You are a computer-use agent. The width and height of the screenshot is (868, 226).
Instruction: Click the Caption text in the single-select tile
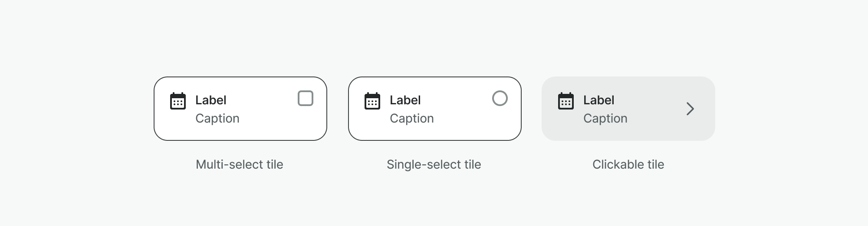(412, 118)
